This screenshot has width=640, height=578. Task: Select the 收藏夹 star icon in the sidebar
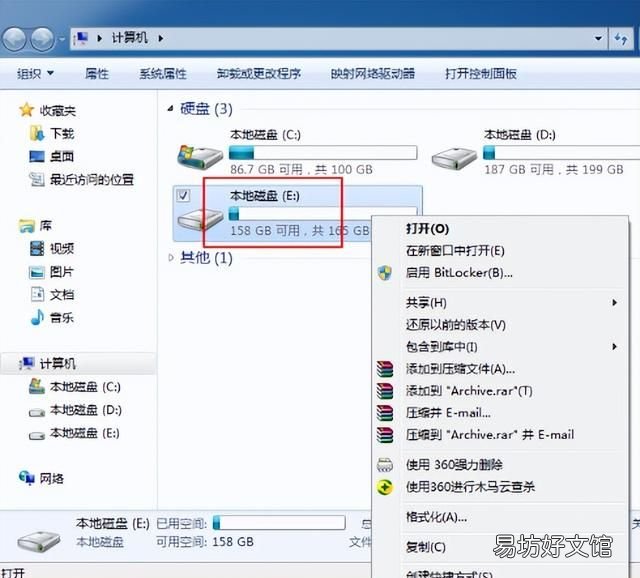pos(27,110)
